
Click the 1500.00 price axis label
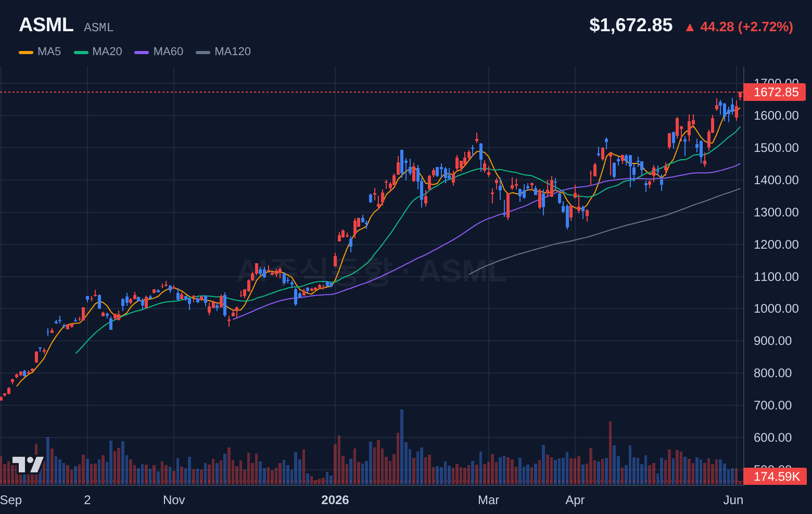776,148
